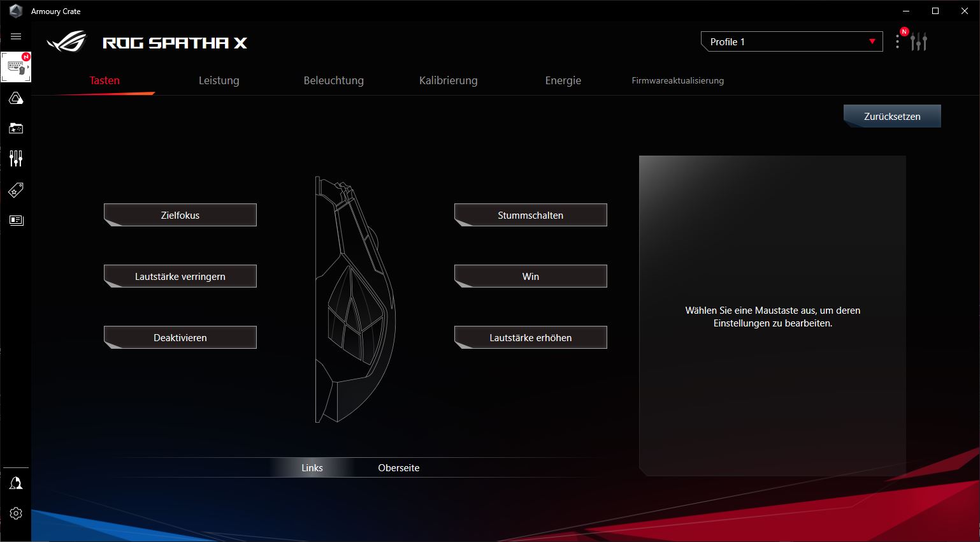The height and width of the screenshot is (542, 980).
Task: Switch mouse view to Links
Action: coord(312,467)
